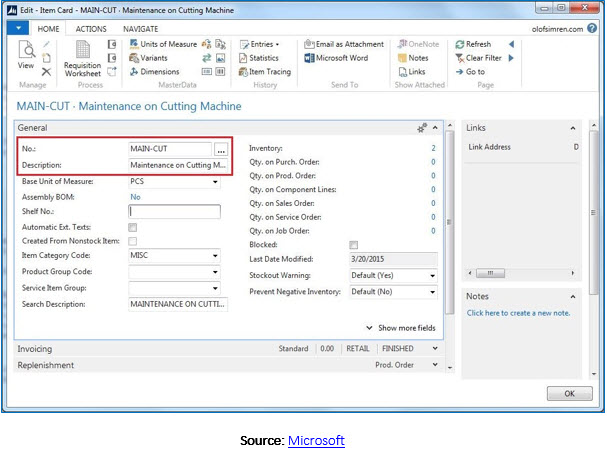Click the lookup button beside No. field
Viewport: 607px width, 450px height.
click(221, 149)
